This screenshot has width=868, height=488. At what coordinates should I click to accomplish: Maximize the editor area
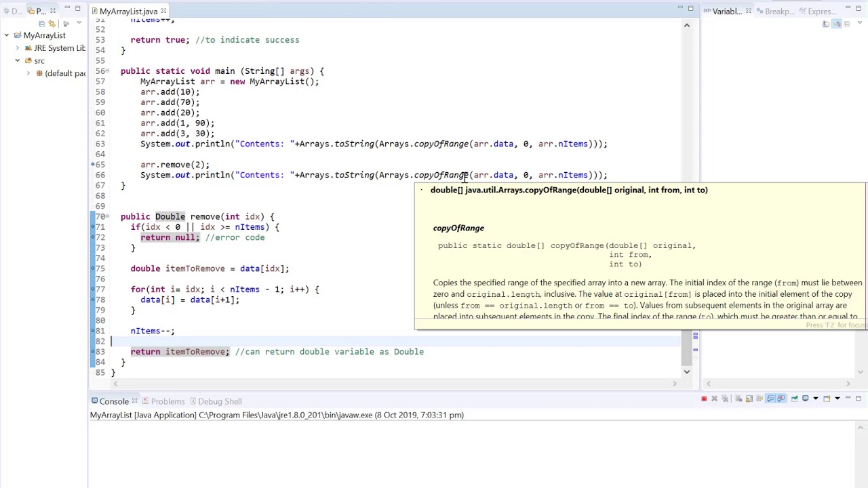(x=690, y=8)
